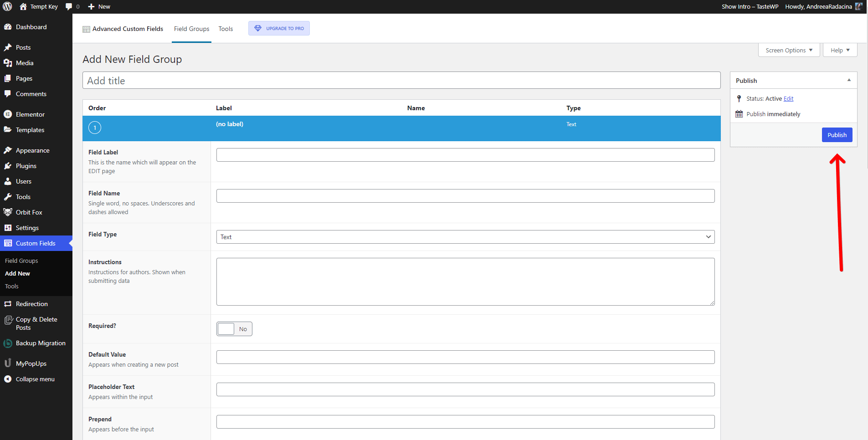
Task: Click the WordPress logo icon
Action: point(7,6)
